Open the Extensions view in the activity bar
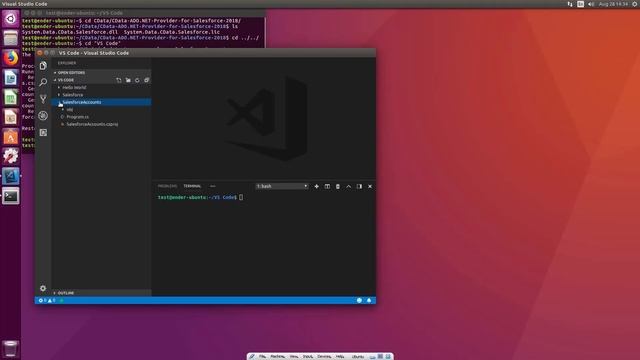This screenshot has height=360, width=640. pyautogui.click(x=43, y=132)
